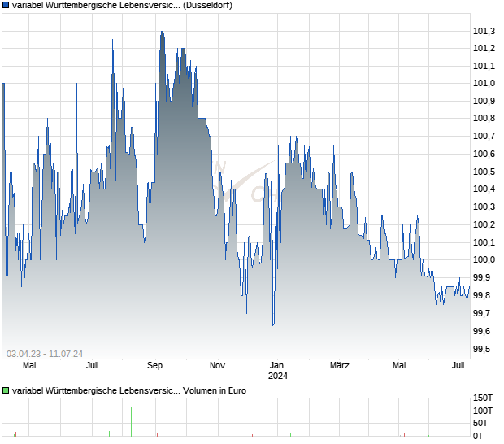Click the Nov. label on time axis
Image resolution: width=504 pixels, height=444 pixels.
(218, 365)
